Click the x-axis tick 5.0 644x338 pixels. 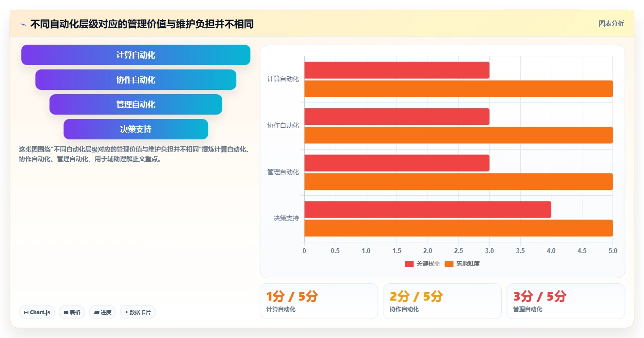coord(612,251)
